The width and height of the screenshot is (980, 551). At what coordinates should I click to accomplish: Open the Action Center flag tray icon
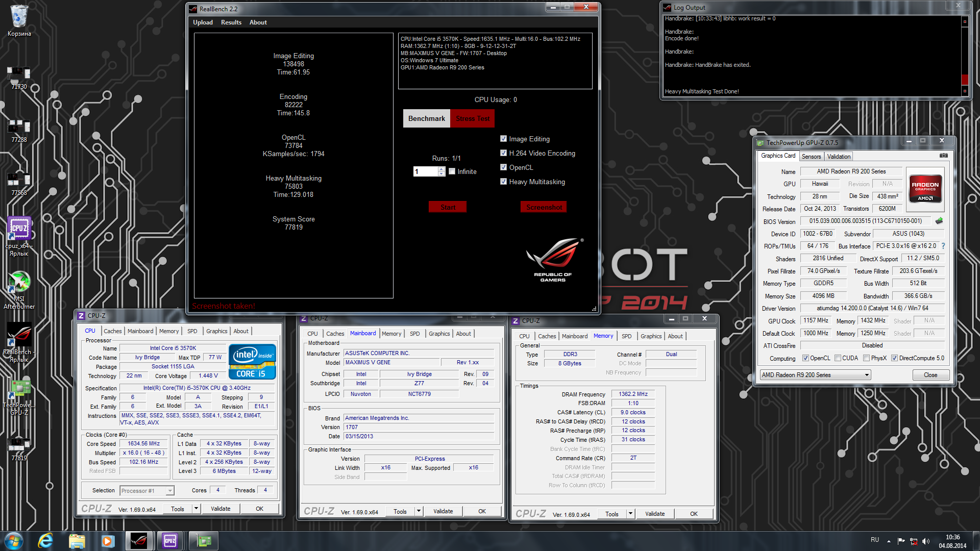click(x=901, y=541)
